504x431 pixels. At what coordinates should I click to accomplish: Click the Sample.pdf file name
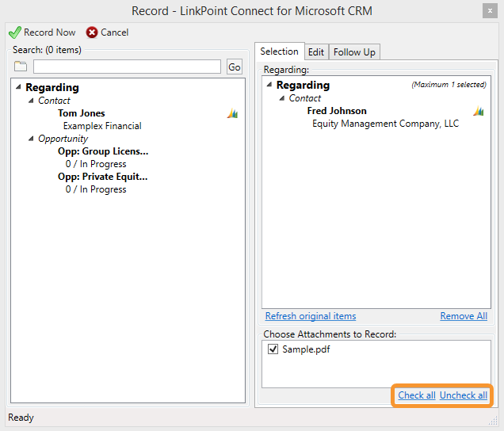click(x=306, y=349)
